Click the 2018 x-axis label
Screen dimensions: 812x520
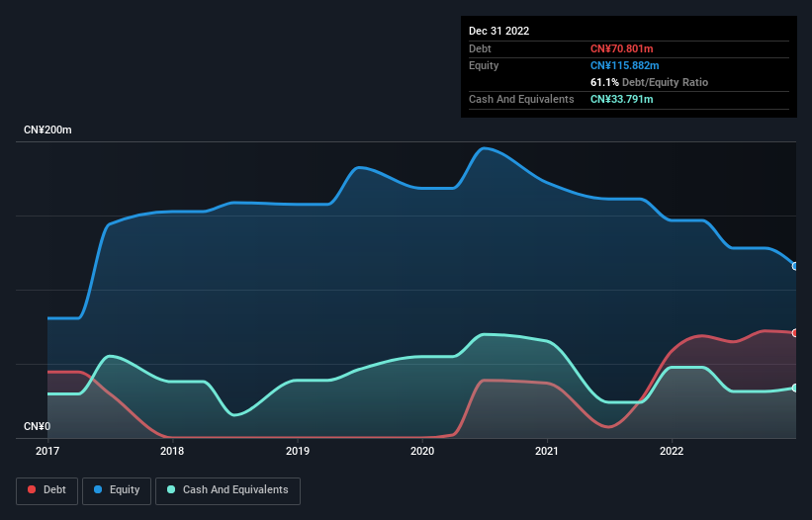coord(172,451)
